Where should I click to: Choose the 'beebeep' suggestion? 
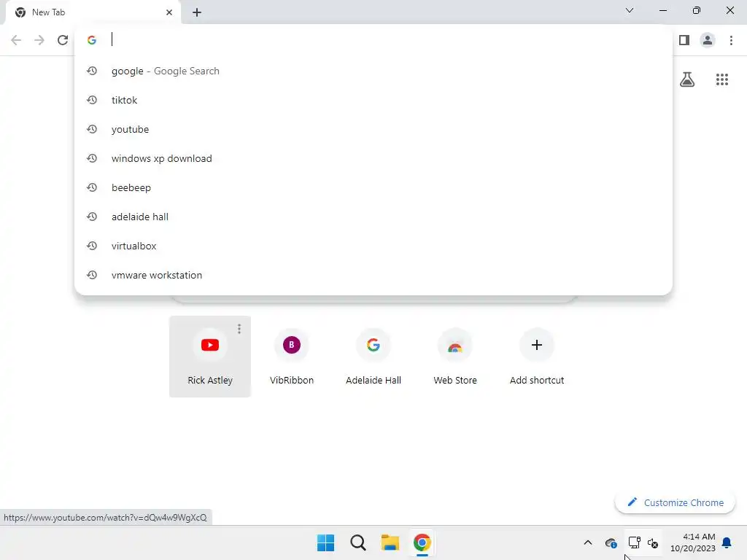373,187
